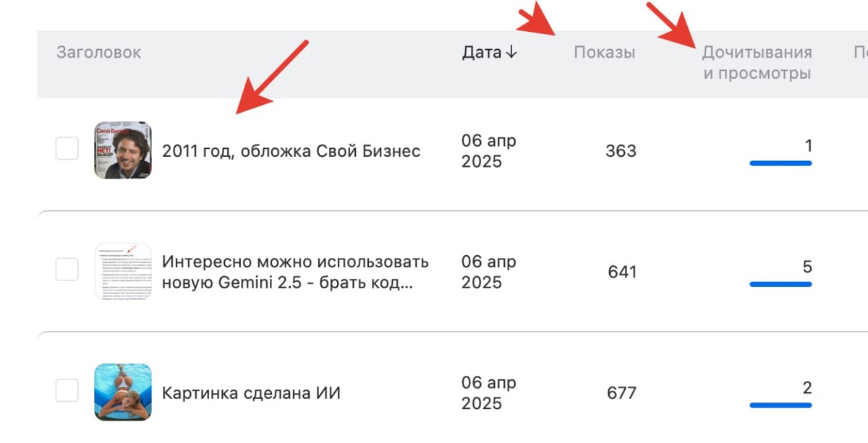Viewport: 868px width, 443px height.
Task: Open post '2011 год, обложка Свой Бизнес'
Action: point(291,151)
